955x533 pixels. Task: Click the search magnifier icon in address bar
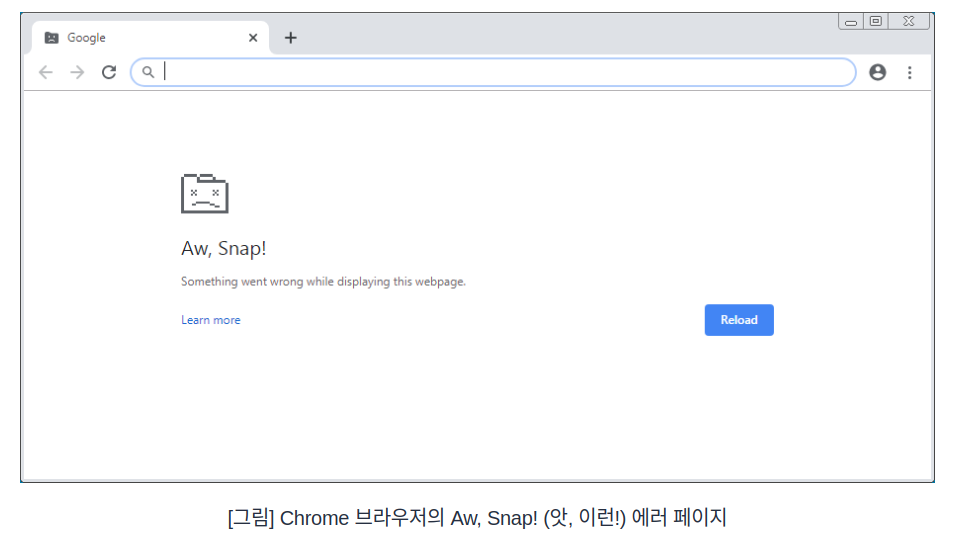pos(148,72)
